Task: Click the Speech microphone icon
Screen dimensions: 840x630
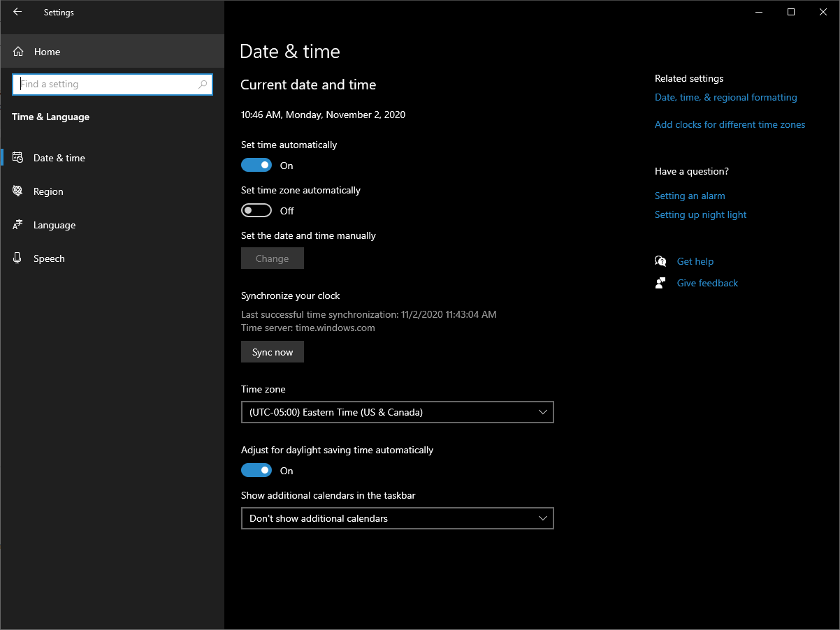Action: pyautogui.click(x=18, y=258)
